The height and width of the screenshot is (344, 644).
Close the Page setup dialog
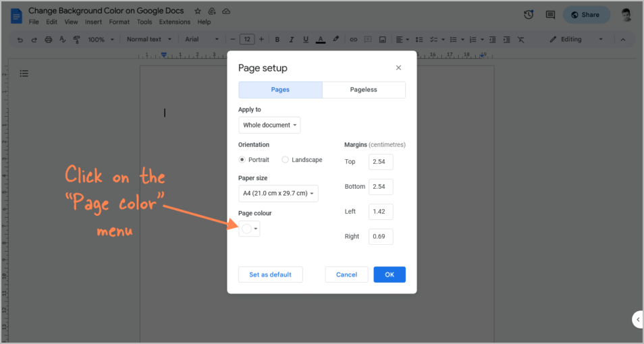(x=398, y=67)
